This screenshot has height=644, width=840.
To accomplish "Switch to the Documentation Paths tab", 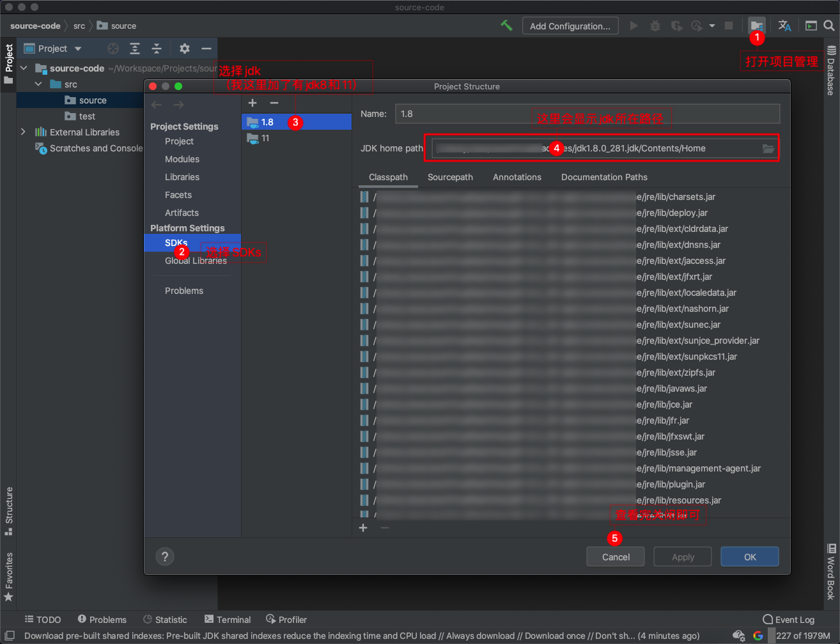I will coord(604,177).
